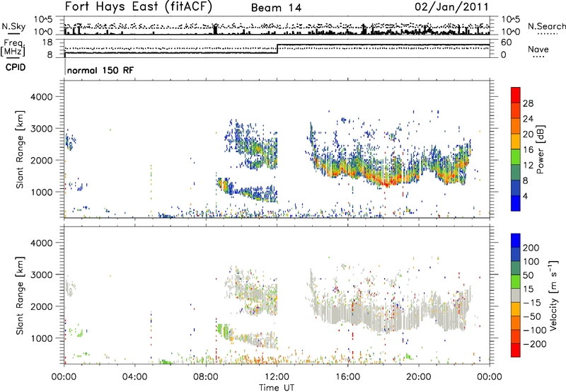Click the date "02/Jan/2011"

point(451,6)
